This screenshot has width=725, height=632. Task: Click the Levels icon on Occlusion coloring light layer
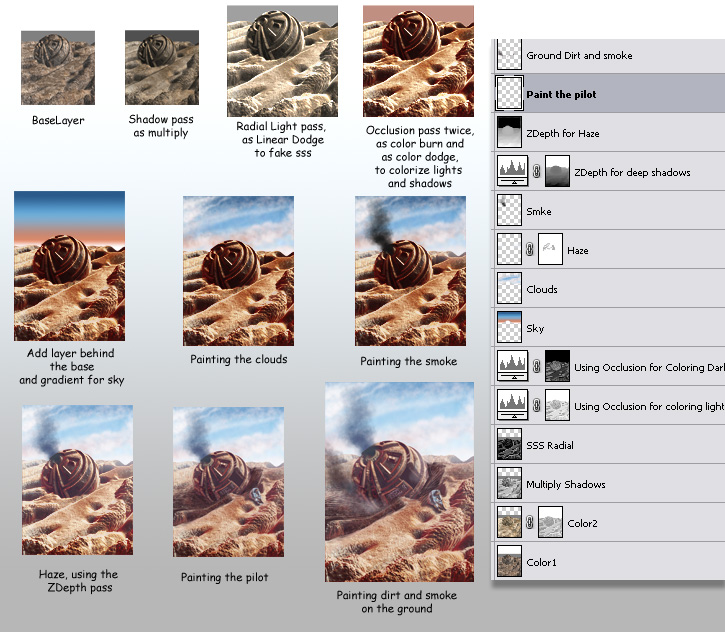coord(511,405)
